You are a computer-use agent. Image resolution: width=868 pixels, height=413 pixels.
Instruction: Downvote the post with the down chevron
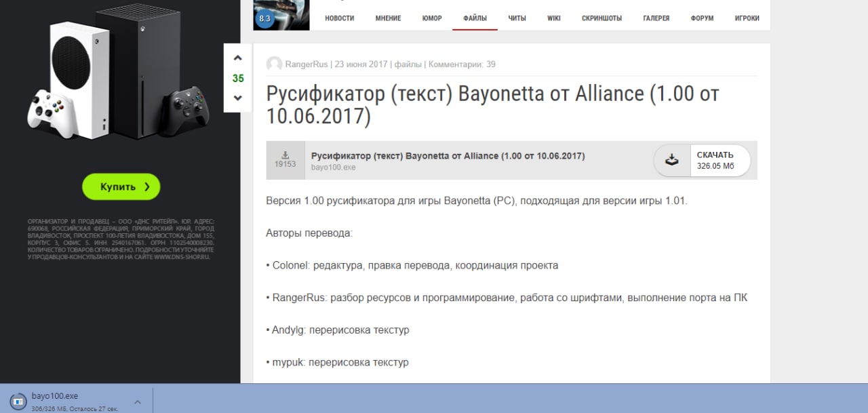[237, 98]
